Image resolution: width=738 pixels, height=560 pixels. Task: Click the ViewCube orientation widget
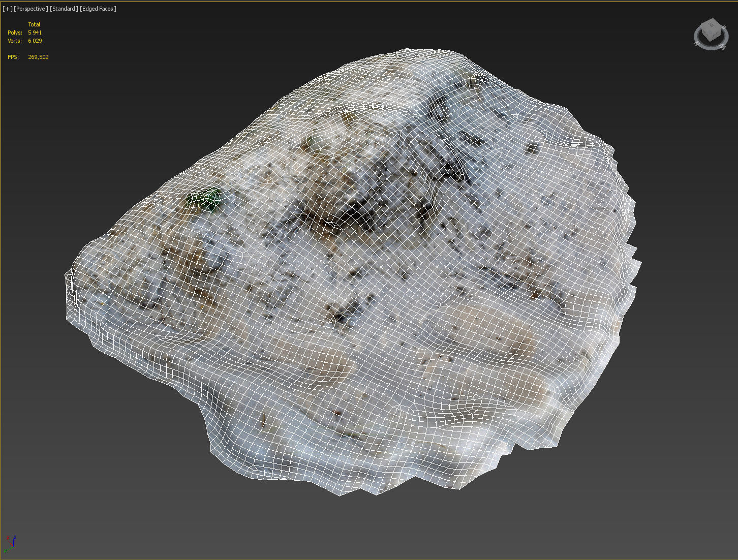711,35
